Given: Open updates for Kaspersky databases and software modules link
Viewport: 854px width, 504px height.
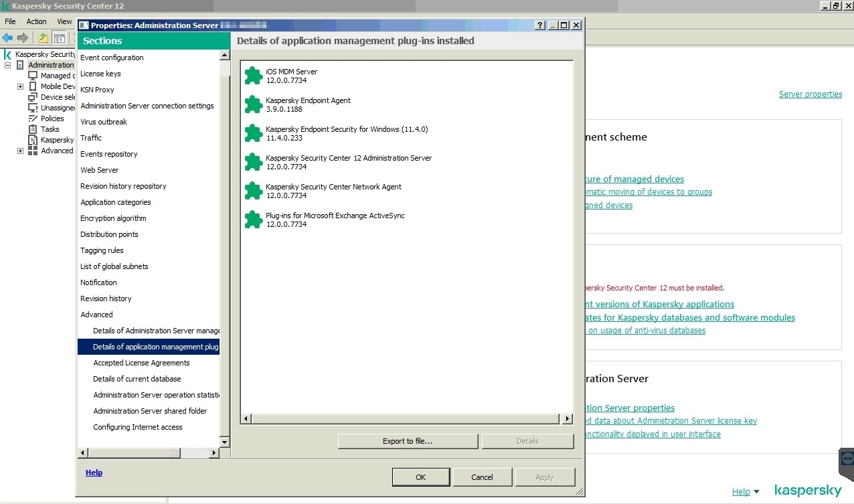Looking at the screenshot, I should click(x=690, y=318).
